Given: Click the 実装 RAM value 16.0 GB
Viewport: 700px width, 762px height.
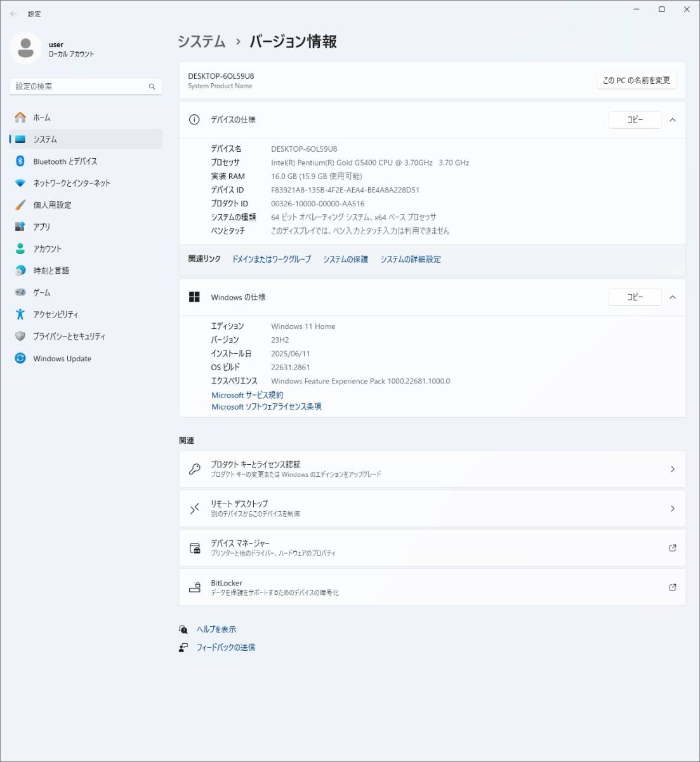Looking at the screenshot, I should pyautogui.click(x=317, y=177).
